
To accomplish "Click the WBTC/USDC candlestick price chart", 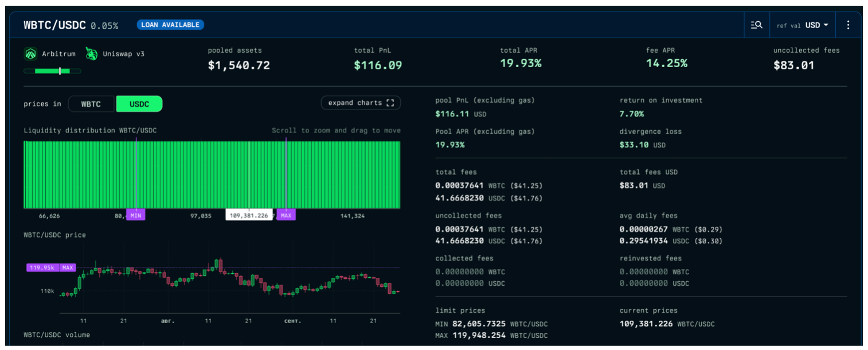I will point(229,278).
